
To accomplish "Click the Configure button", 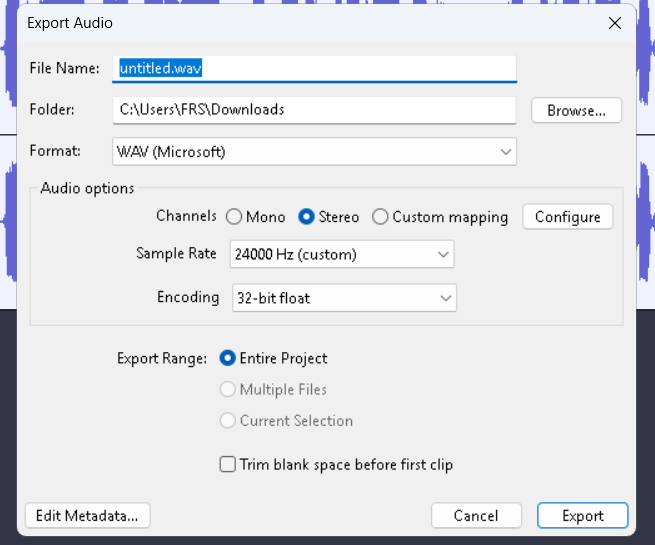I will pos(568,217).
